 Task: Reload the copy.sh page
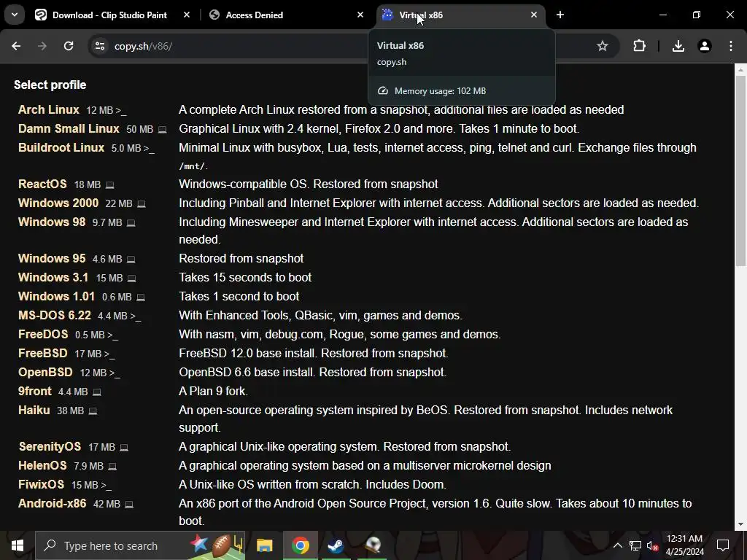[69, 46]
